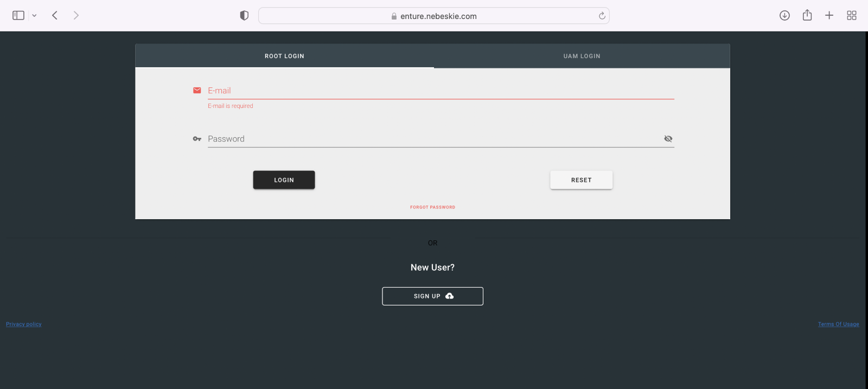Open the Terms Of Usage link
The height and width of the screenshot is (389, 868).
[839, 324]
